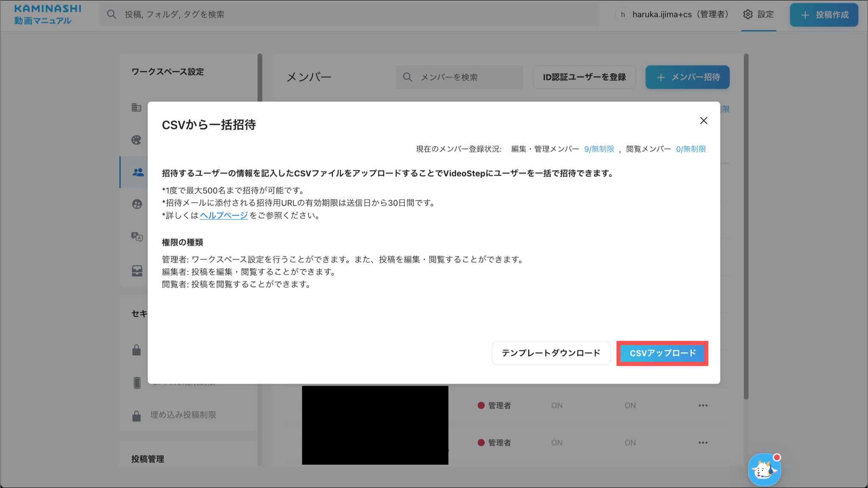Image resolution: width=868 pixels, height=488 pixels.
Task: Open 設定 gear settings tab
Action: click(x=758, y=14)
